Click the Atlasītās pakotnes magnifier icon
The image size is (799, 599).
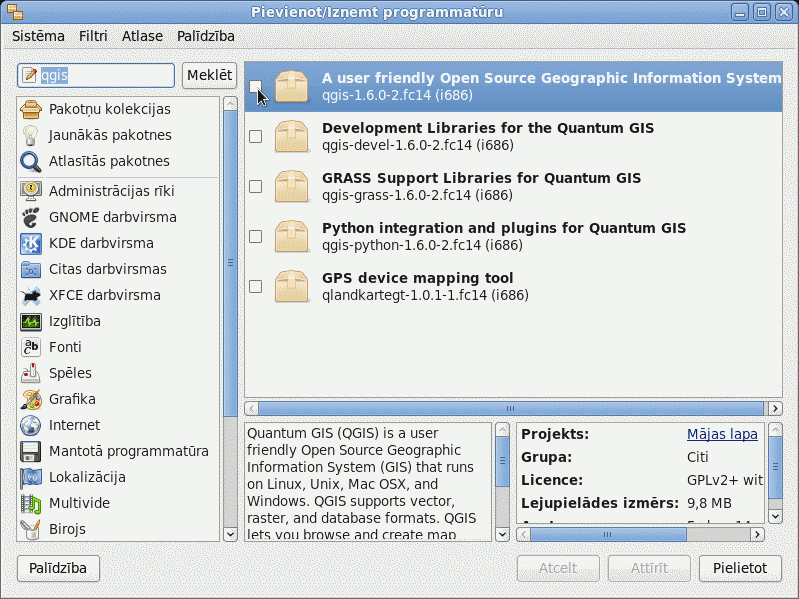point(31,161)
